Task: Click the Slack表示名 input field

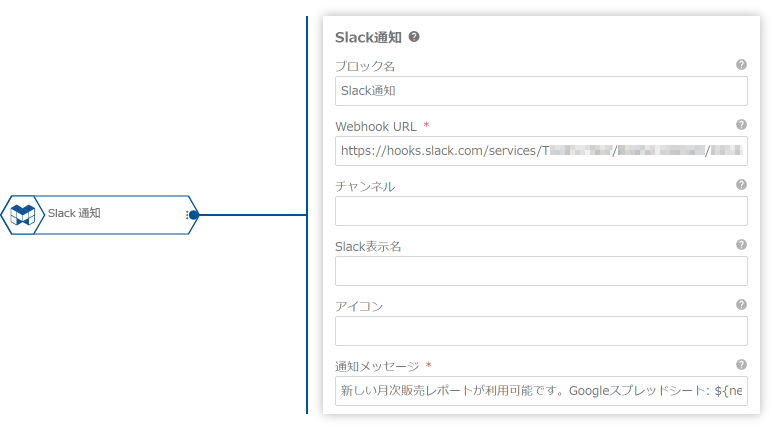Action: pos(541,271)
